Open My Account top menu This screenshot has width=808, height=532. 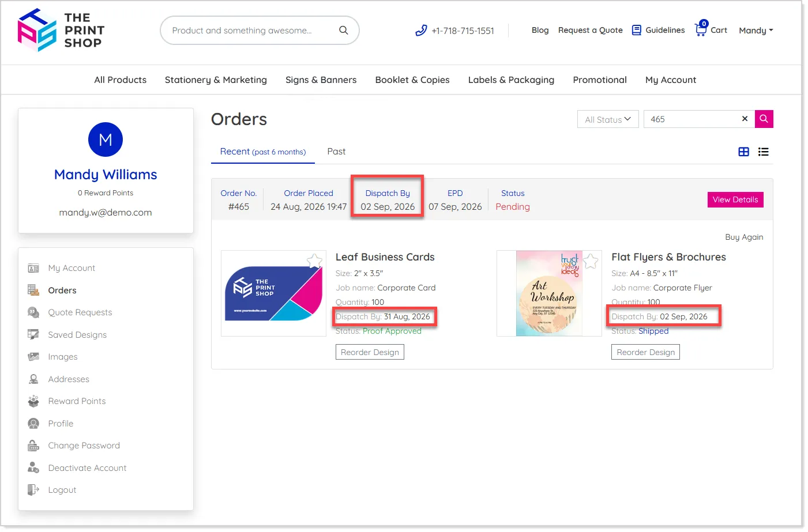click(671, 80)
